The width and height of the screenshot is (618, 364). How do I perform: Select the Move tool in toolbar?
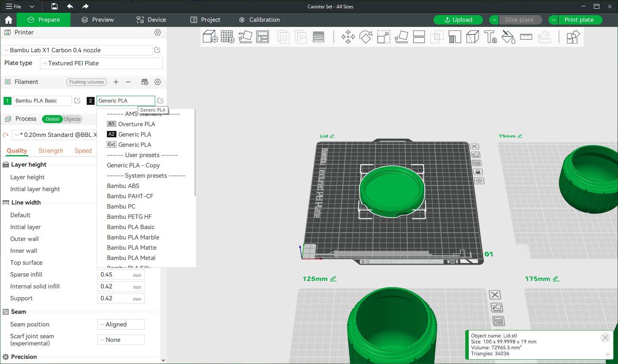[x=348, y=37]
